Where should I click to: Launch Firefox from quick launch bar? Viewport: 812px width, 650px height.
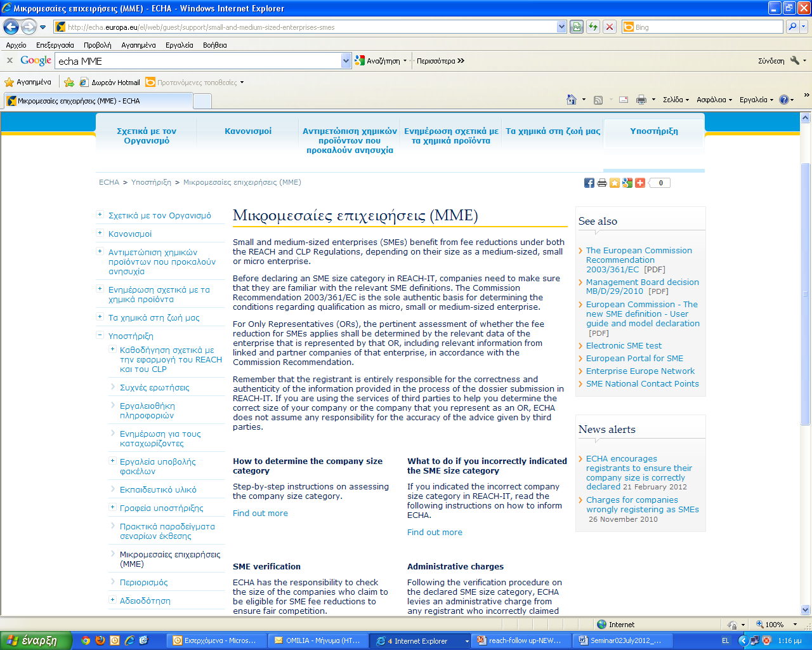point(100,640)
